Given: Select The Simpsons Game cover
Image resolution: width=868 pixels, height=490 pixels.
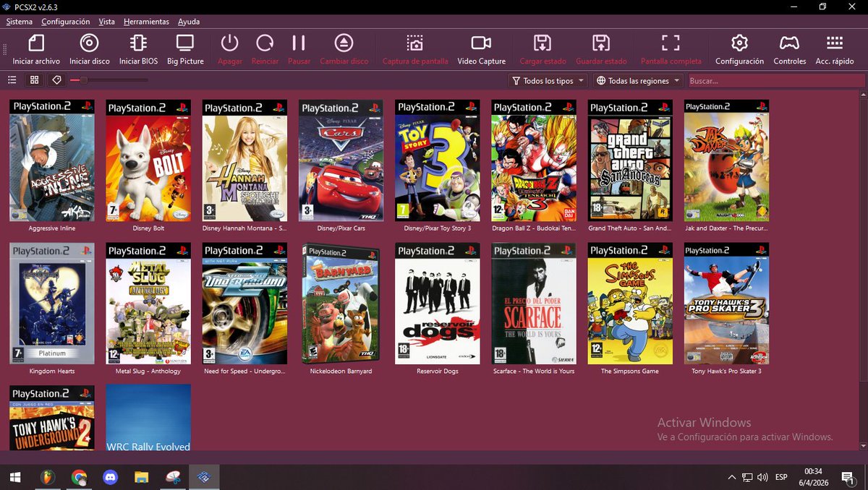Looking at the screenshot, I should [x=631, y=304].
